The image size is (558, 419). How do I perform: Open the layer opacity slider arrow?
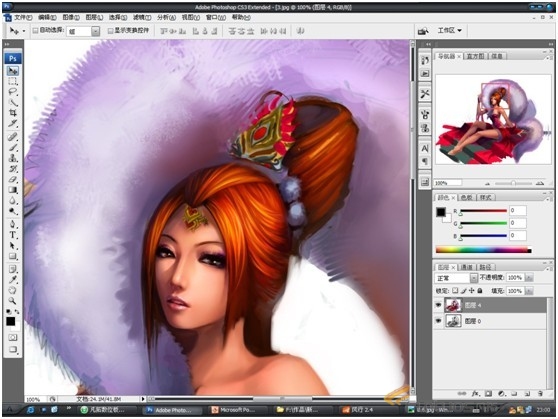point(529,278)
